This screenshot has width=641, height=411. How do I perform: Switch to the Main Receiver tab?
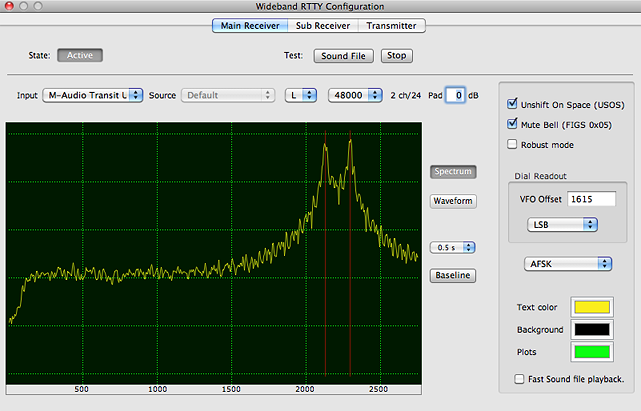click(x=250, y=26)
